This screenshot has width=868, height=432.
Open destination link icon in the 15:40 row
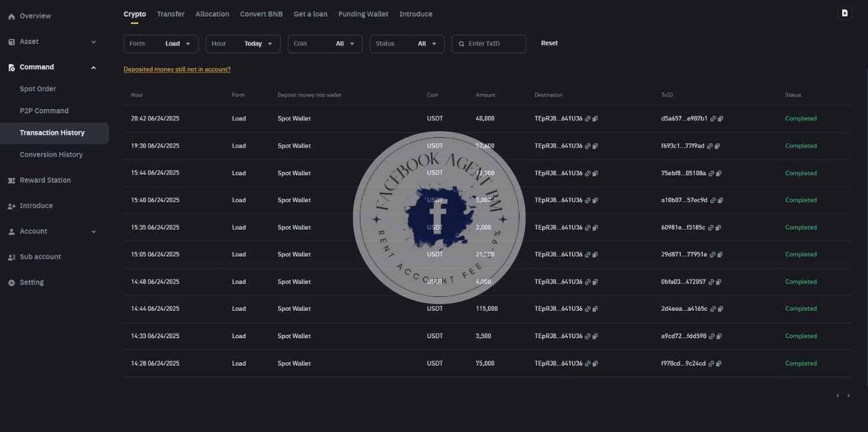[588, 200]
